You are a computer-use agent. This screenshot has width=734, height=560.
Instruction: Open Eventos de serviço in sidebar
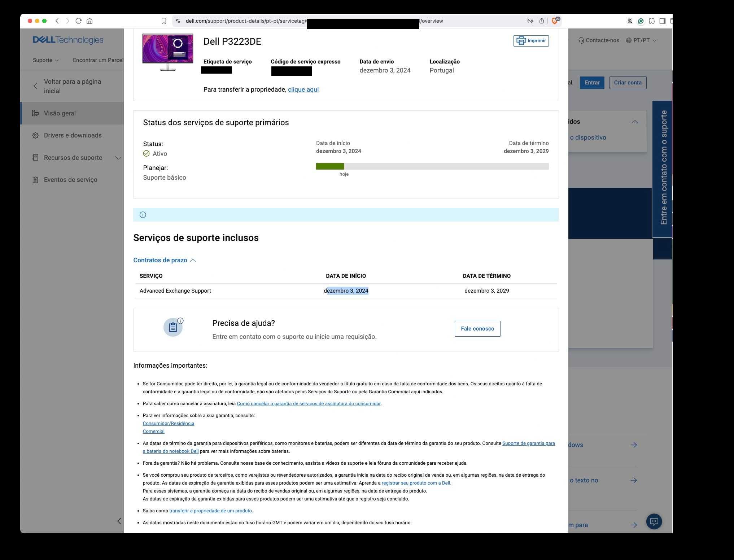[70, 180]
